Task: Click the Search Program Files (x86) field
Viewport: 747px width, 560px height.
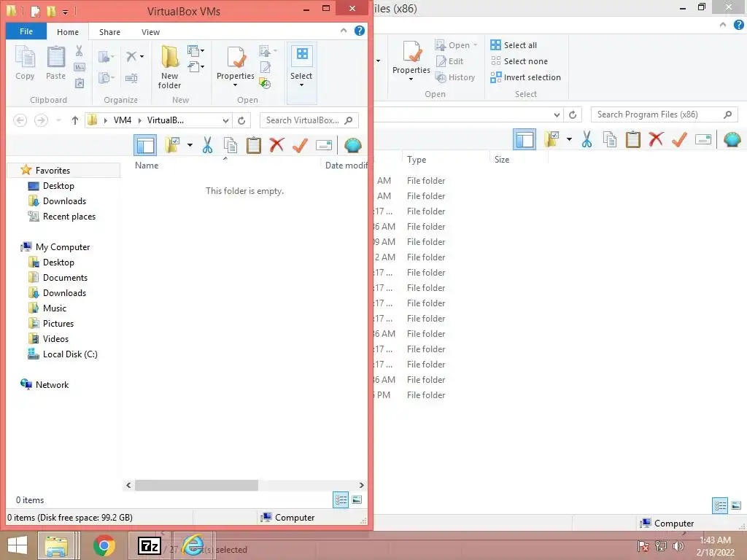Action: pos(665,114)
